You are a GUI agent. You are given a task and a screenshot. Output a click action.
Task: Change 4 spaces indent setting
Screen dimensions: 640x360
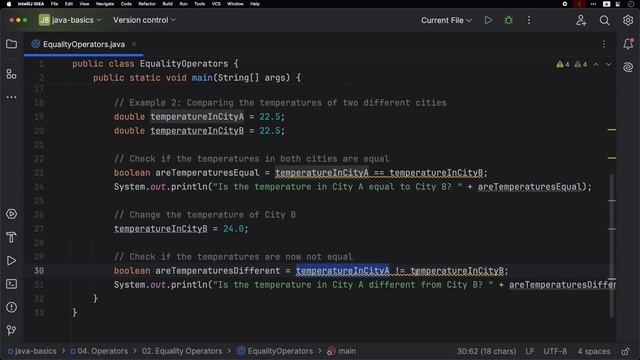(594, 351)
